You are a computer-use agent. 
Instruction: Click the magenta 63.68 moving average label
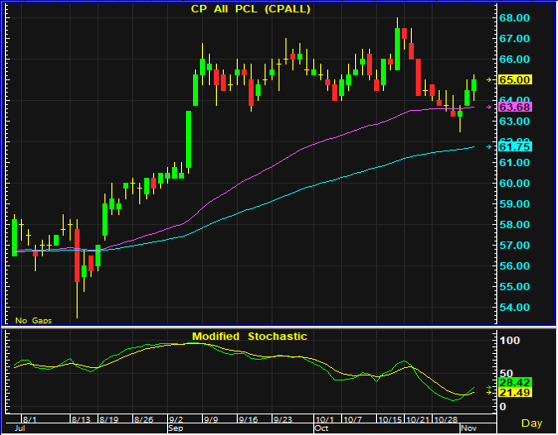click(515, 107)
